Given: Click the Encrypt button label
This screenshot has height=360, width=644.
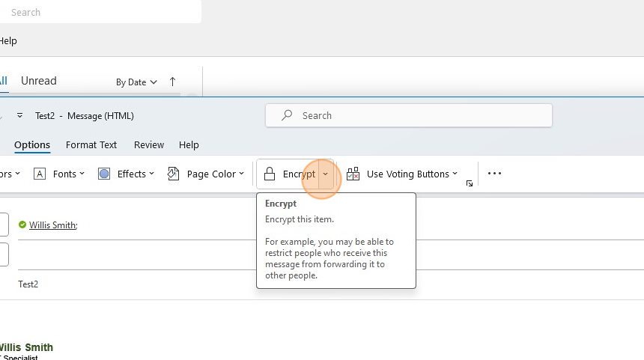Looking at the screenshot, I should pyautogui.click(x=299, y=174).
